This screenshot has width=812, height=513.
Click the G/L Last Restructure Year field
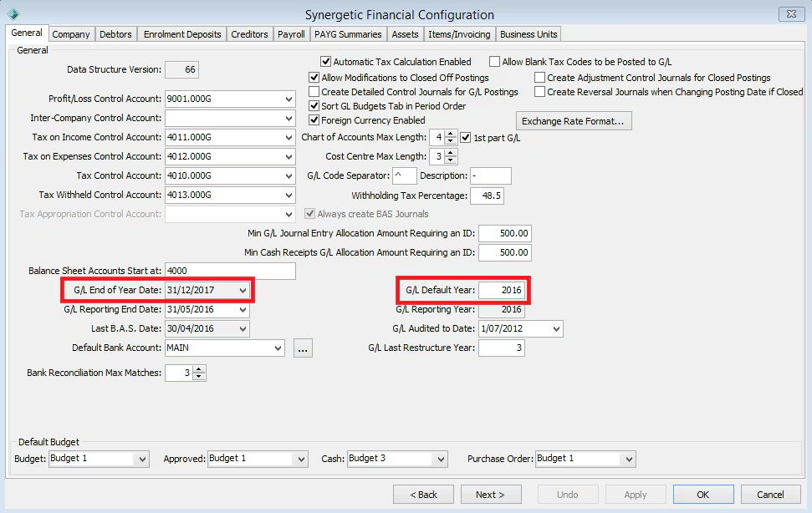pos(502,348)
